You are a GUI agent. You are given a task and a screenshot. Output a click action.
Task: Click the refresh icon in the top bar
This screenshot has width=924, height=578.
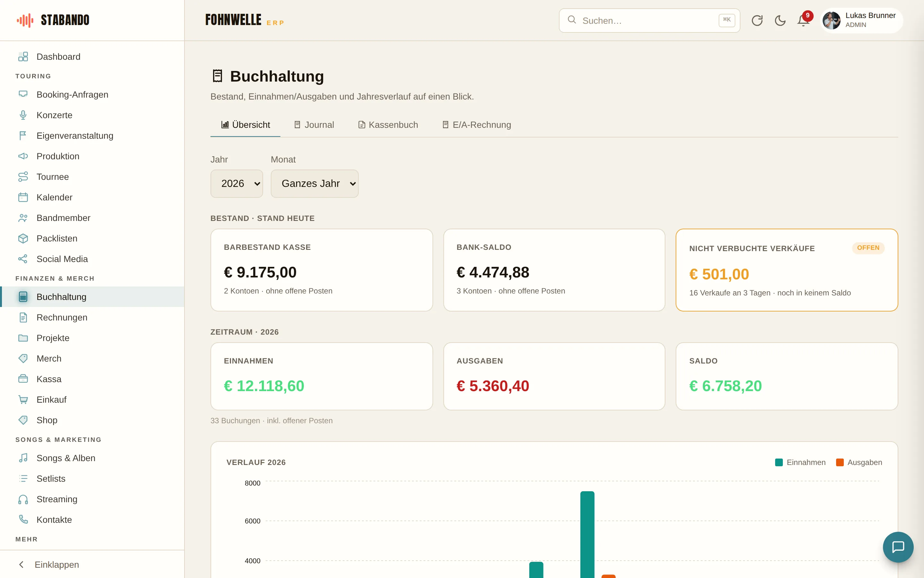(x=757, y=20)
